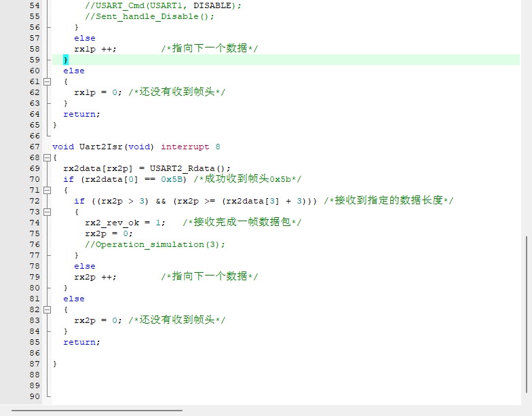Image resolution: width=532 pixels, height=416 pixels.
Task: Click the '成功收到帧头0x5b' comment on line 70
Action: click(247, 178)
